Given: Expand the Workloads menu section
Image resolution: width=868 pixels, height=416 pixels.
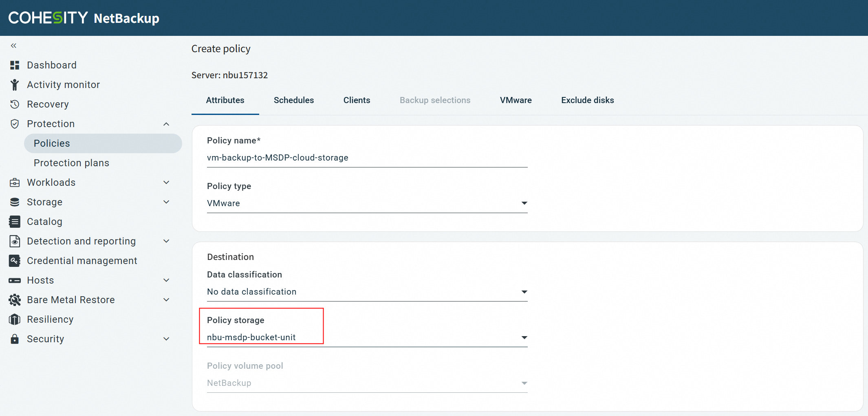Looking at the screenshot, I should pyautogui.click(x=166, y=183).
